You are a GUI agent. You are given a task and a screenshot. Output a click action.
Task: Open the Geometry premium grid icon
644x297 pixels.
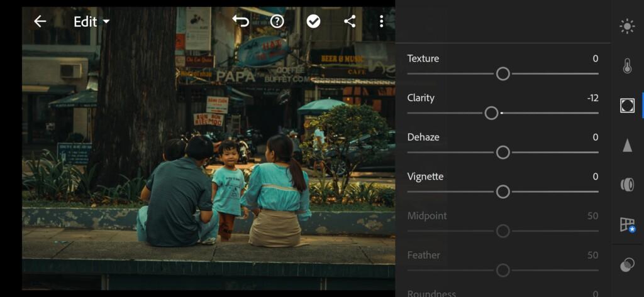[627, 225]
